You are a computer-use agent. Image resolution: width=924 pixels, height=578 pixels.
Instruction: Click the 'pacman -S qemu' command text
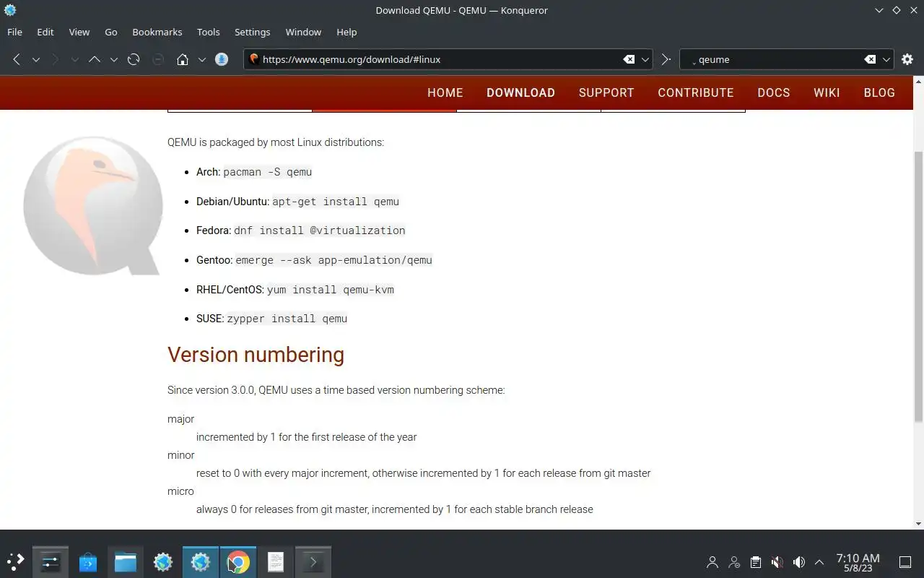(x=268, y=172)
